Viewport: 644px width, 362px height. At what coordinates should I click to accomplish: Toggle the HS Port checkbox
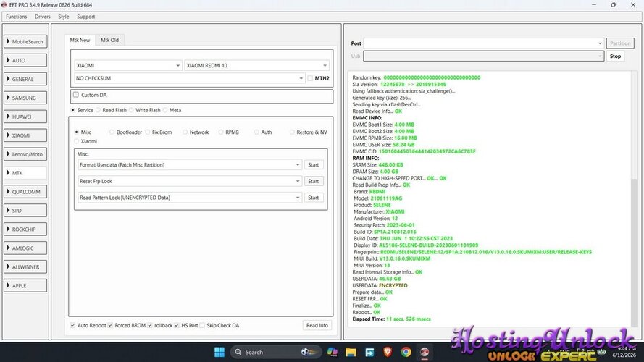177,326
